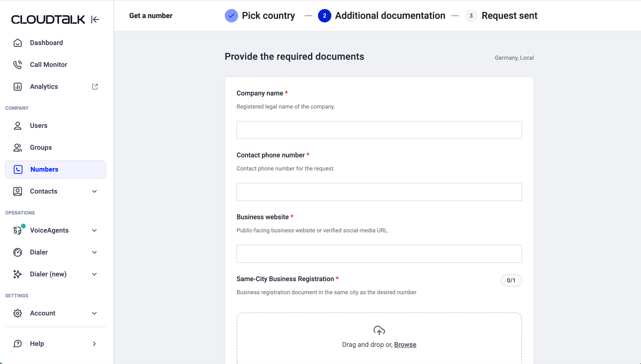Open the Help submenu arrow
This screenshot has height=364, width=641.
click(94, 344)
